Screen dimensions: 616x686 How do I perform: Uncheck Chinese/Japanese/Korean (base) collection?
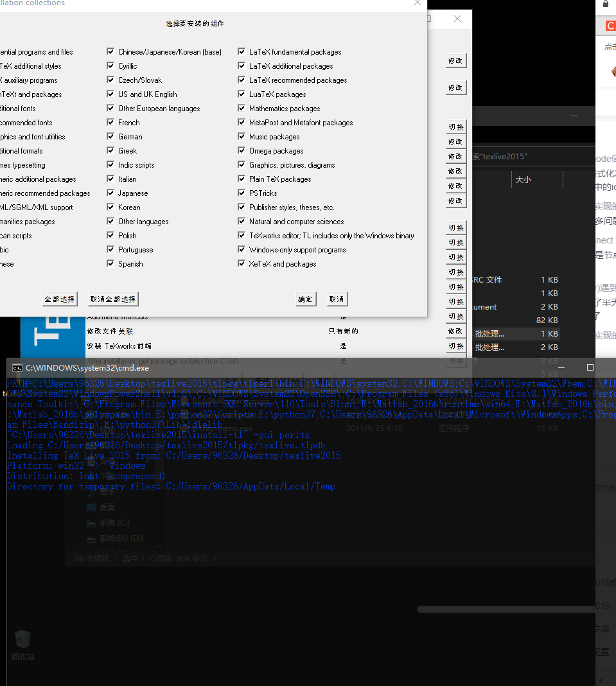click(x=110, y=51)
